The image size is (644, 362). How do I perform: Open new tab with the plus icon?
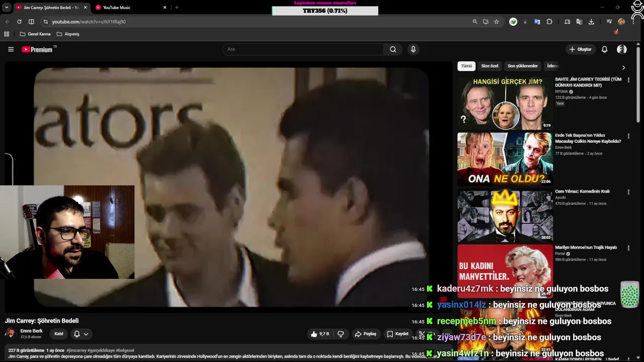click(177, 8)
